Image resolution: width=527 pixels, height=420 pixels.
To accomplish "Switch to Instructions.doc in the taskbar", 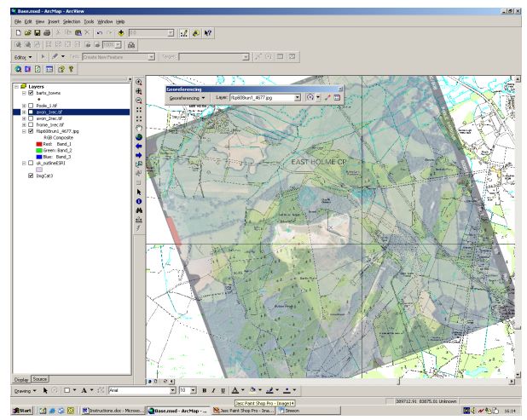I will click(113, 411).
